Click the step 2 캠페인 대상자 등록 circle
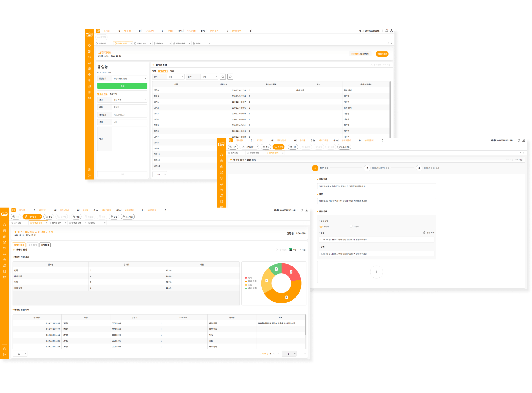The height and width of the screenshot is (393, 532). (x=367, y=168)
